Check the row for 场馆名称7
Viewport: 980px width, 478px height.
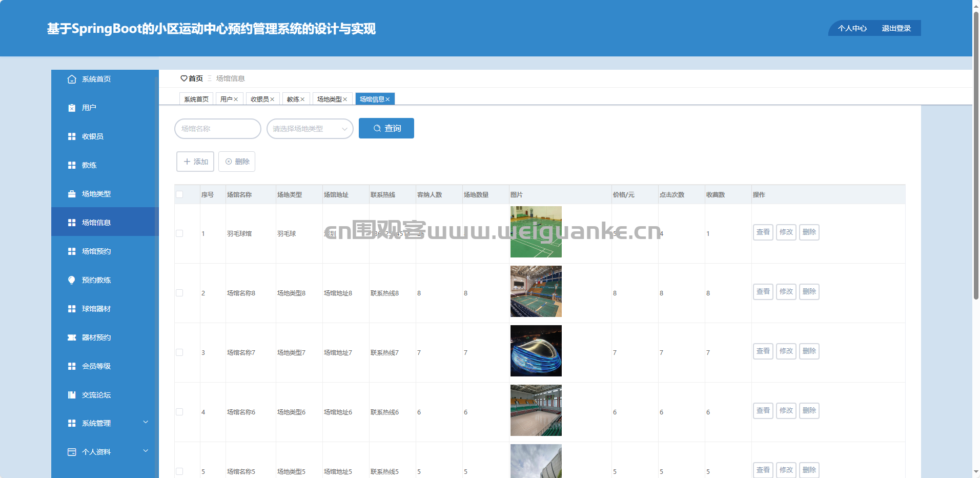[179, 352]
